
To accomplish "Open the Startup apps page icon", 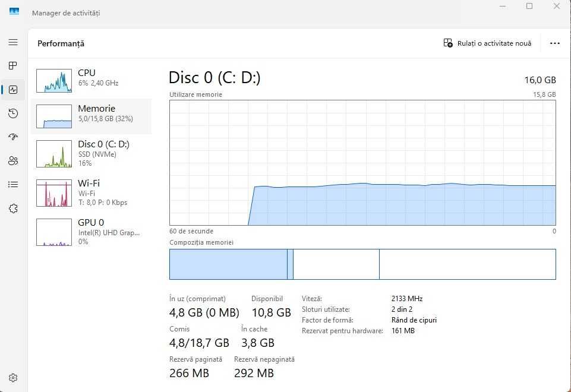I will click(x=13, y=137).
